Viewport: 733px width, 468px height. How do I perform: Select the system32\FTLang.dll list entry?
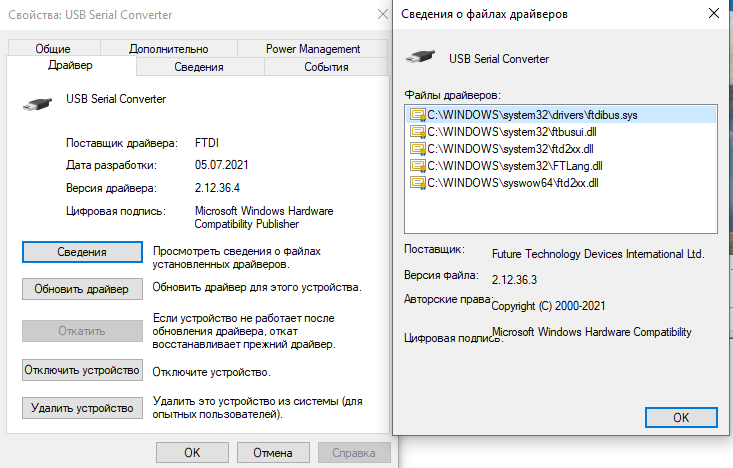pos(561,166)
